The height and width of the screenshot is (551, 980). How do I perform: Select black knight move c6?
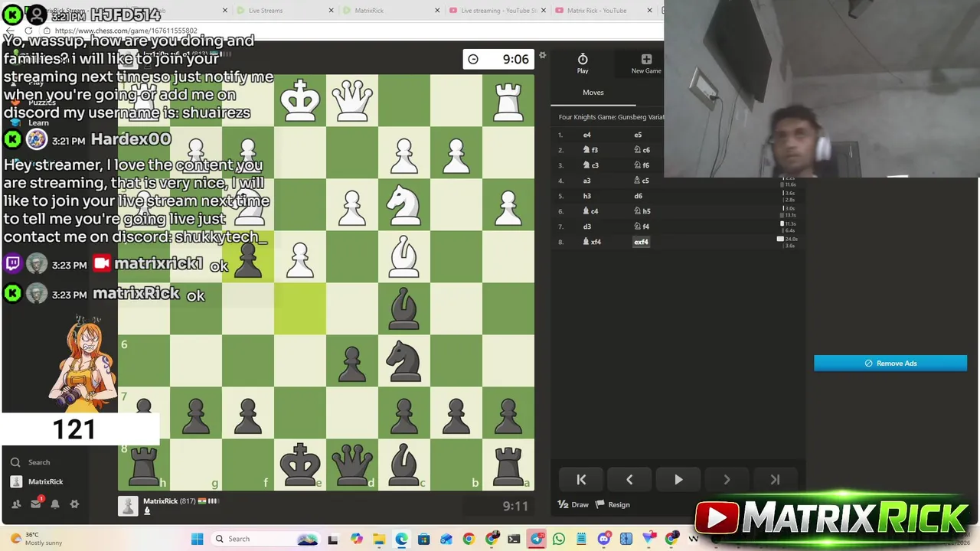[642, 150]
